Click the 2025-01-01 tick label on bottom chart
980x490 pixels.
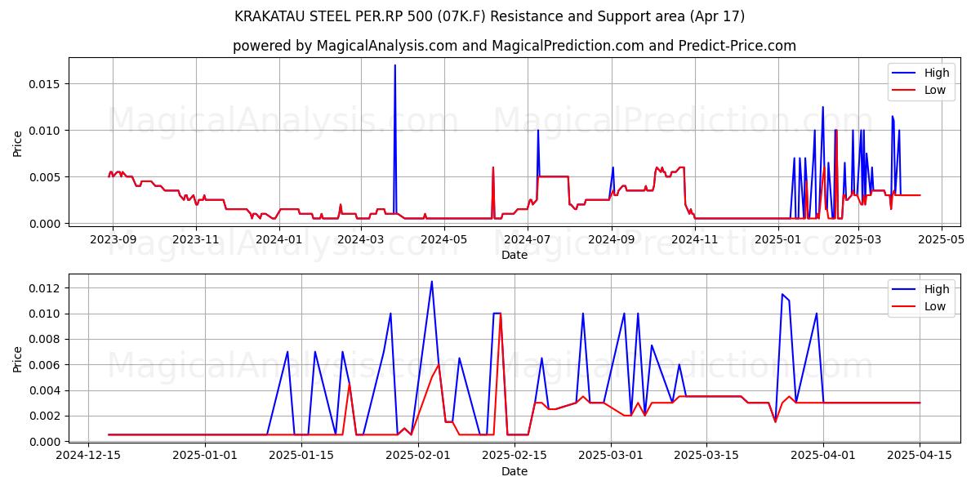(206, 457)
